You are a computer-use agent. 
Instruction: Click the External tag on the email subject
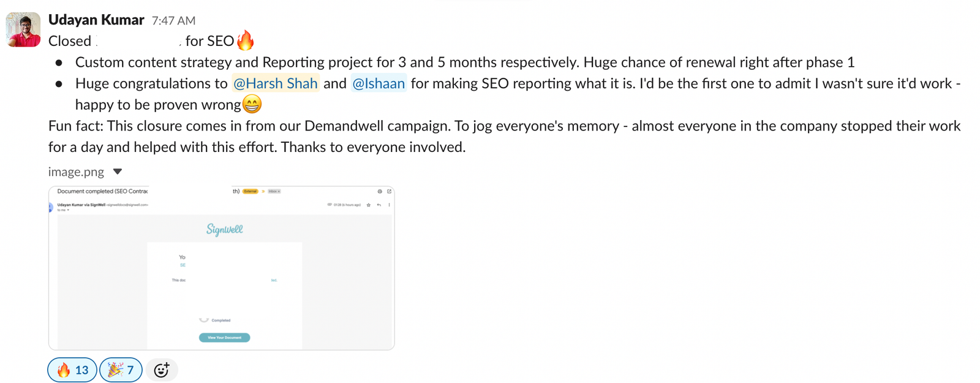tap(251, 191)
